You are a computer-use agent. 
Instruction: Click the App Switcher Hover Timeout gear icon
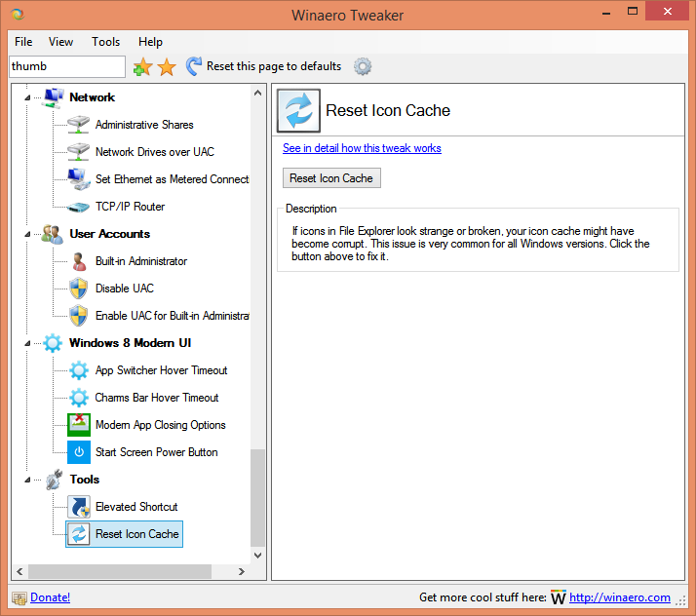79,370
